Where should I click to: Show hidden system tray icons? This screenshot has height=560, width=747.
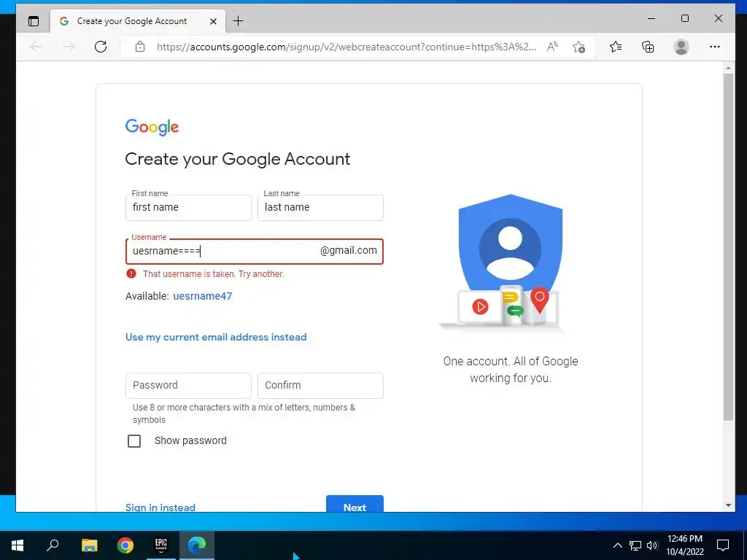617,545
